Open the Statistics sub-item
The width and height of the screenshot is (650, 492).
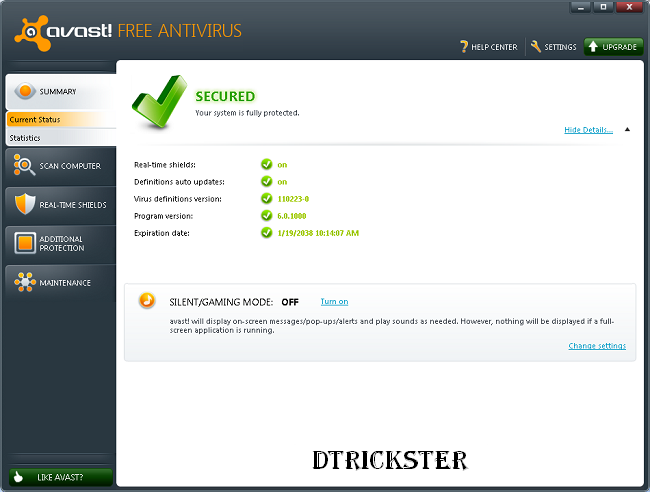[x=61, y=138]
